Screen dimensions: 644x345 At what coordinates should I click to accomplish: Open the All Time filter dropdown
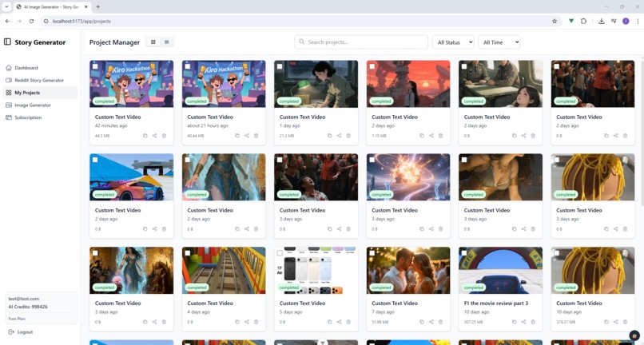499,42
